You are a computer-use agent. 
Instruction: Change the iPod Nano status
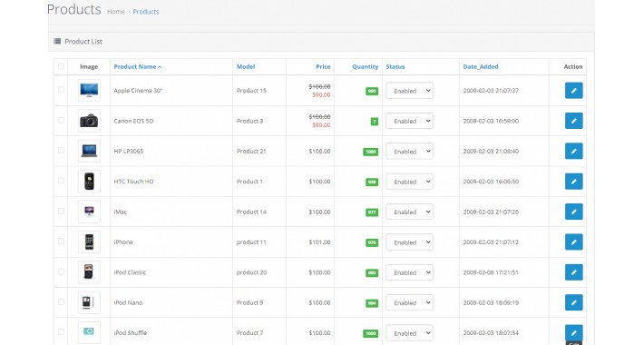[x=409, y=302]
